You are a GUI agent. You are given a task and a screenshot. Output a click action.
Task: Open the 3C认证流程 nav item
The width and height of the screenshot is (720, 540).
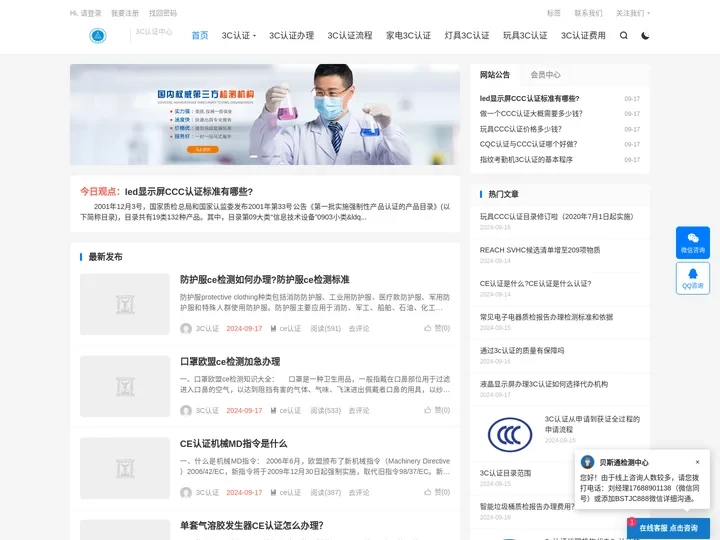point(350,35)
